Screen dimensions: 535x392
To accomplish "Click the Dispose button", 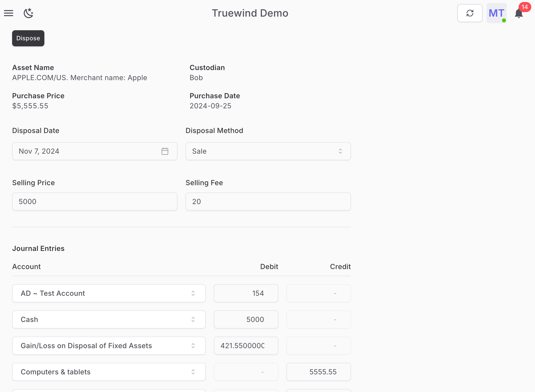I will 28,38.
